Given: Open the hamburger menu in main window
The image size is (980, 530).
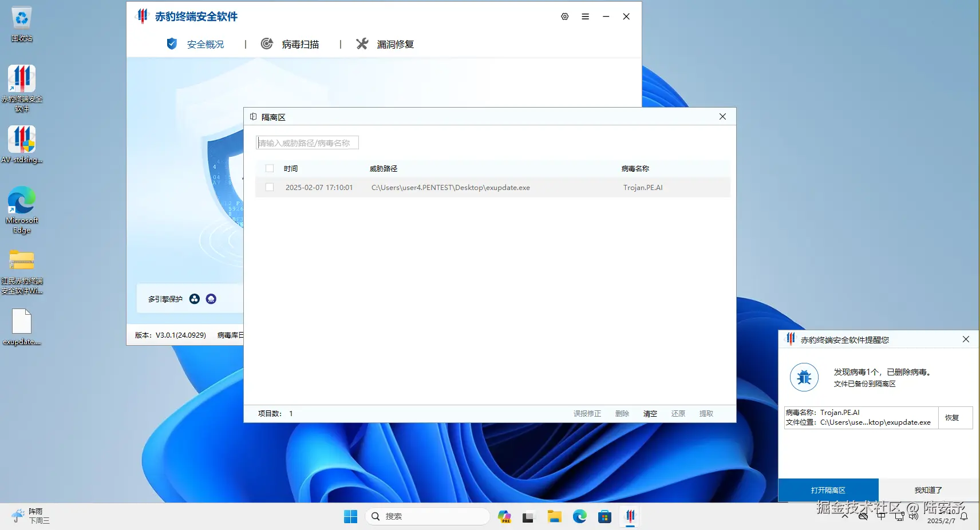Looking at the screenshot, I should coord(585,17).
